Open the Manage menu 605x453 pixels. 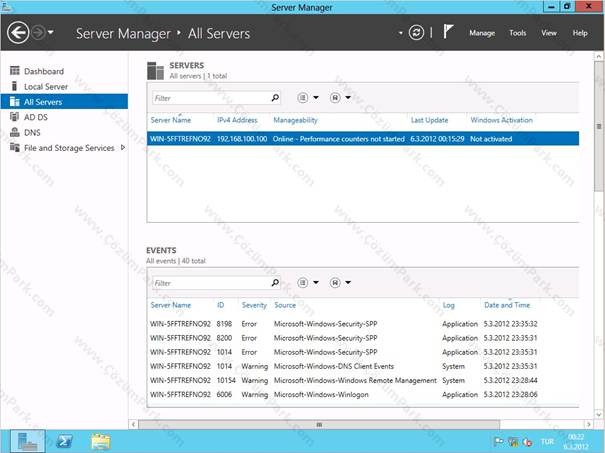(x=482, y=33)
